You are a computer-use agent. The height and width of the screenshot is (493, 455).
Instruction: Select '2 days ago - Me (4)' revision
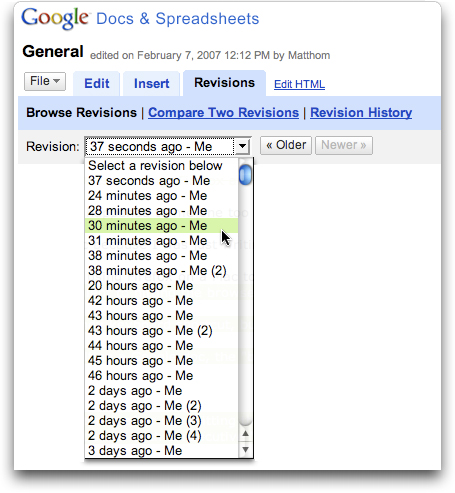tap(162, 436)
